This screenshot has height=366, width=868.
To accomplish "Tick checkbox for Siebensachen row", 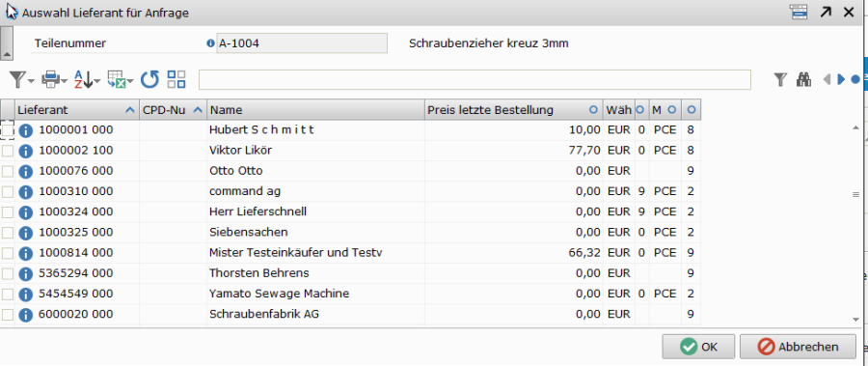I will [7, 233].
